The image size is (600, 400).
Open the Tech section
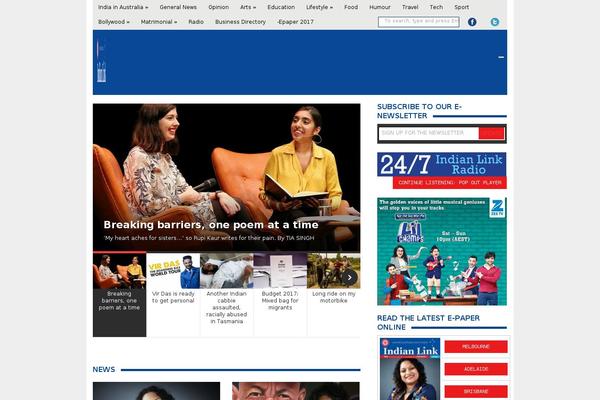click(x=436, y=7)
